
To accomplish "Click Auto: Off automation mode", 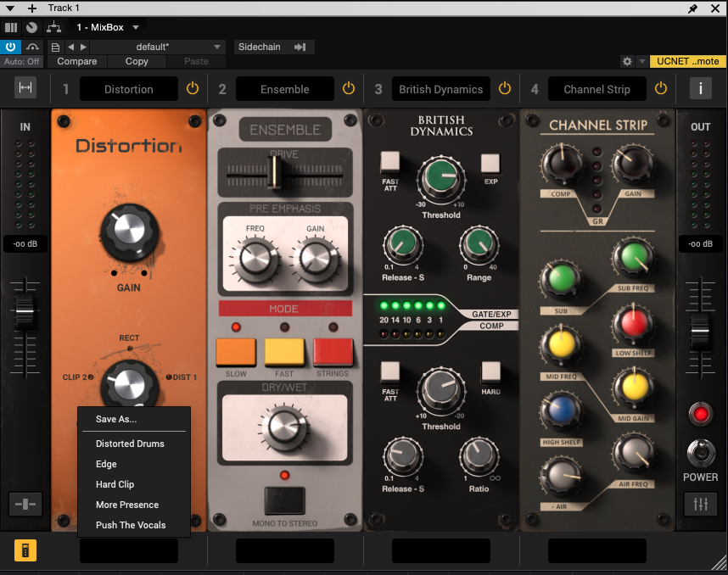I will [21, 61].
